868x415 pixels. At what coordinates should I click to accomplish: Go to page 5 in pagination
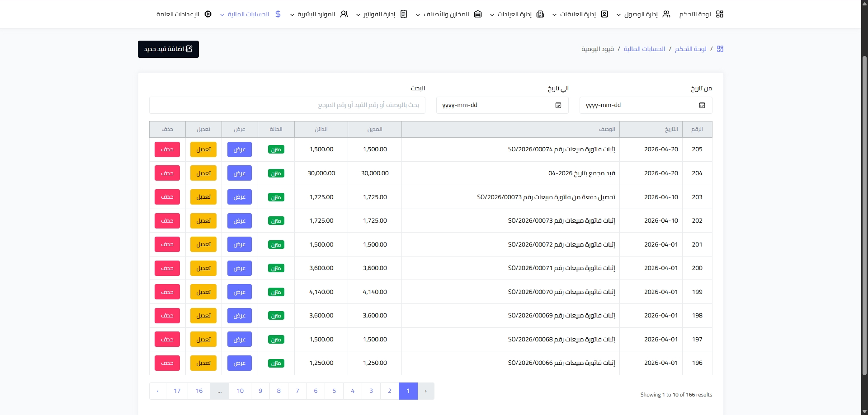coord(334,391)
